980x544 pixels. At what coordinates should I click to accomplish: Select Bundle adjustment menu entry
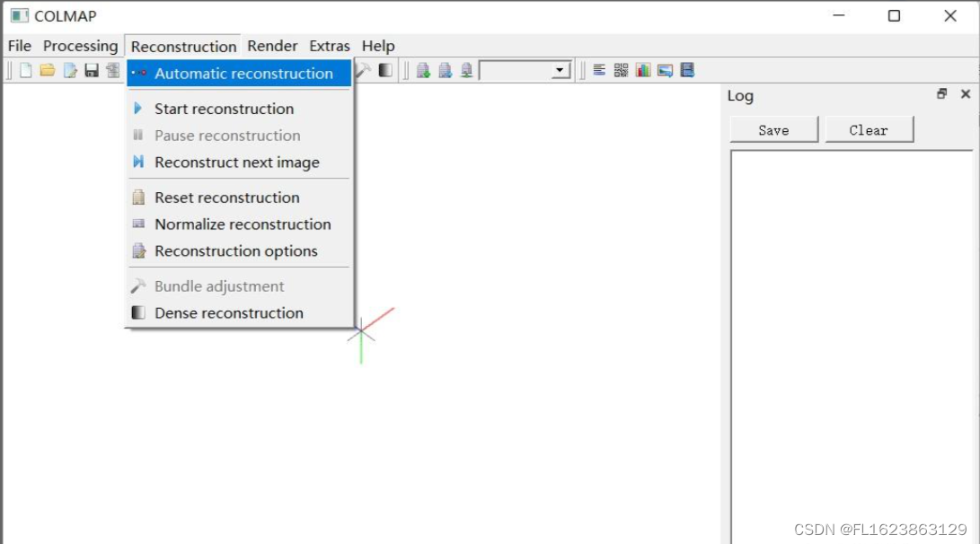[x=239, y=286]
